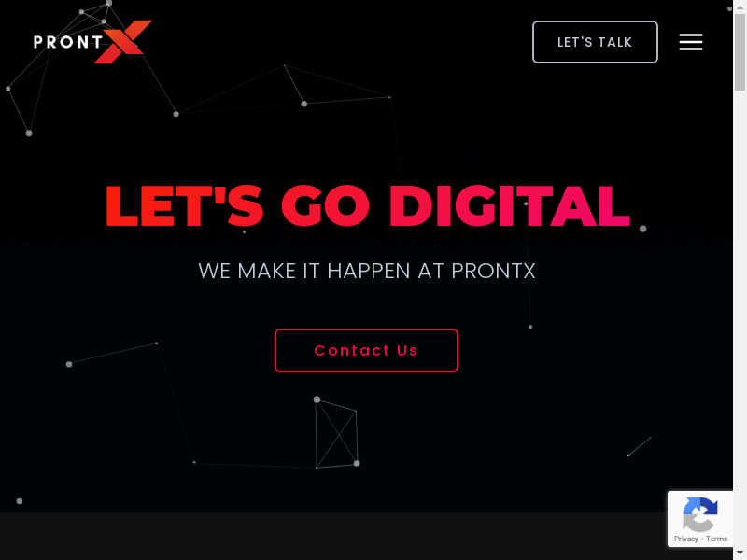Click the scrollbar down arrow
Image resolution: width=747 pixels, height=560 pixels.
point(740,553)
